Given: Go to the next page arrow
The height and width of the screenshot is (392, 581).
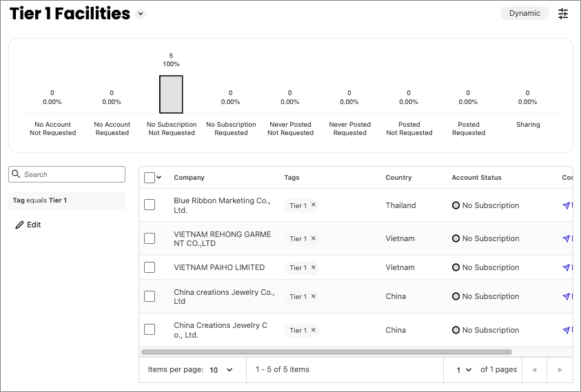Looking at the screenshot, I should [x=560, y=370].
